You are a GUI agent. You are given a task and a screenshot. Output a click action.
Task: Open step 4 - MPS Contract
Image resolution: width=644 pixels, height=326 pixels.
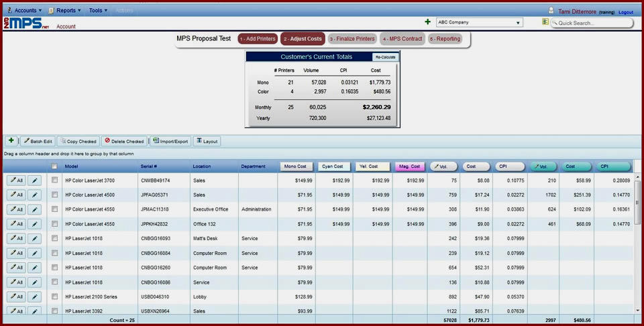[402, 39]
